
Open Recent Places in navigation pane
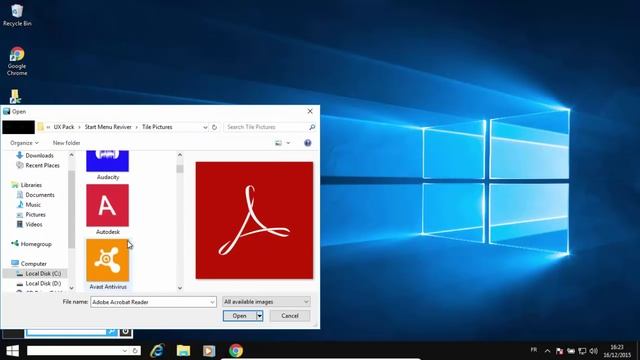point(42,165)
